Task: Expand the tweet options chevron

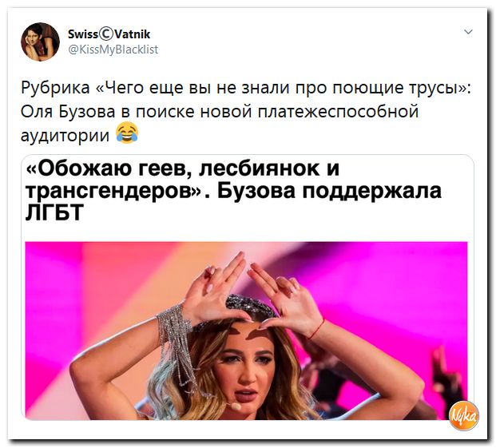Action: 468,32
